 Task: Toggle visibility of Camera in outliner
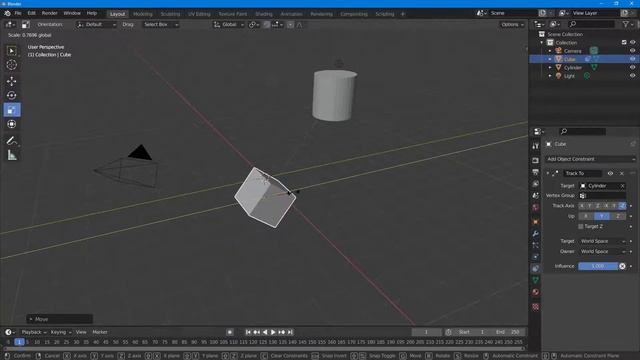(632, 51)
